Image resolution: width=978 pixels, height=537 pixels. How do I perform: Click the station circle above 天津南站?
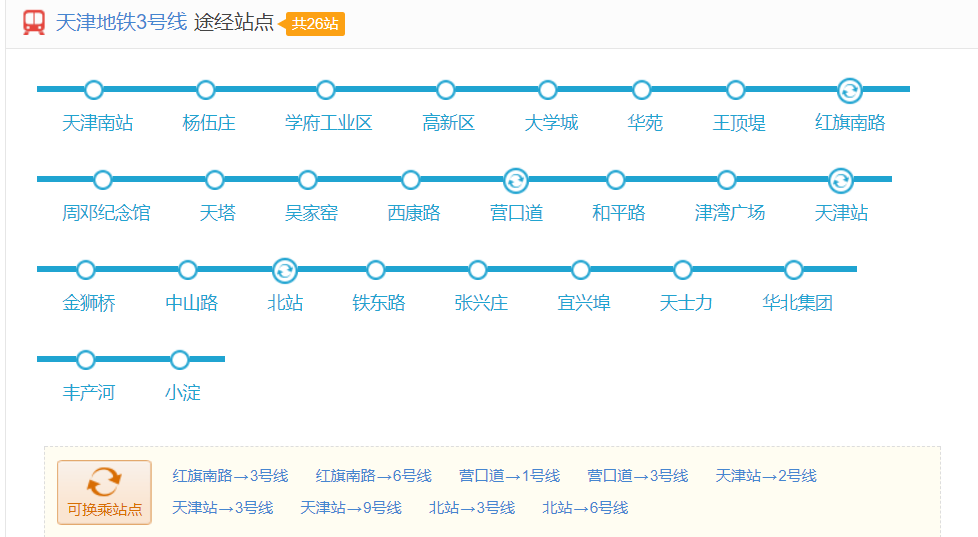pyautogui.click(x=94, y=90)
